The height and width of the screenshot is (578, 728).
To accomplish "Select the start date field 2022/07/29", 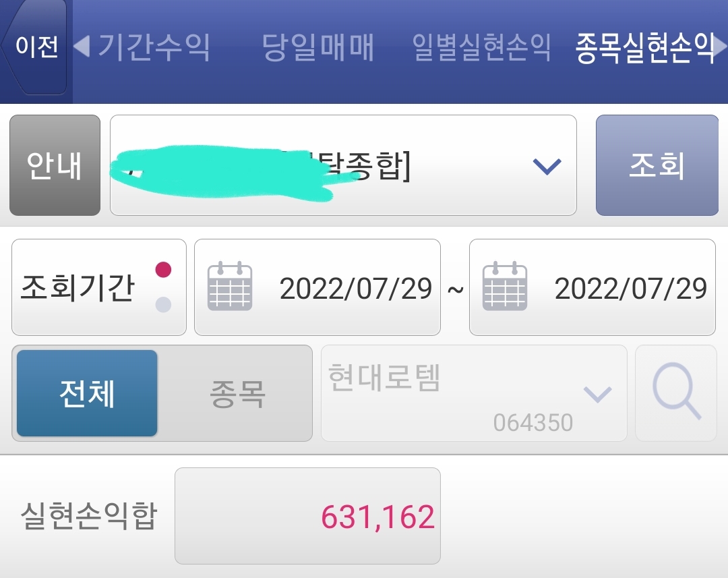I will [x=317, y=287].
